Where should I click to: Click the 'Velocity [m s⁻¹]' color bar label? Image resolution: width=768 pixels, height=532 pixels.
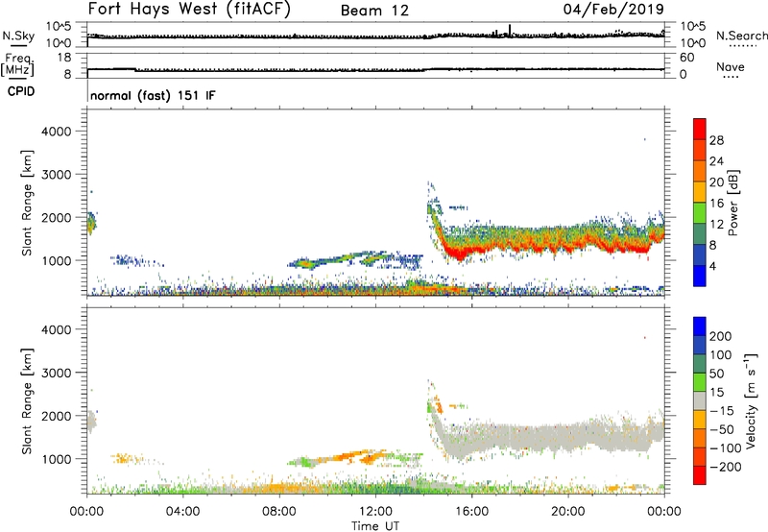tap(750, 400)
